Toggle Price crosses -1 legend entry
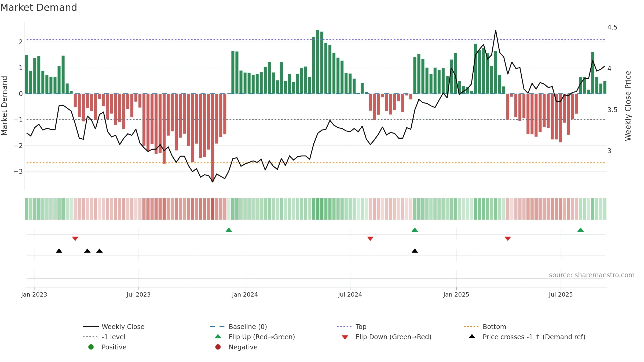The image size is (644, 362). [x=527, y=337]
